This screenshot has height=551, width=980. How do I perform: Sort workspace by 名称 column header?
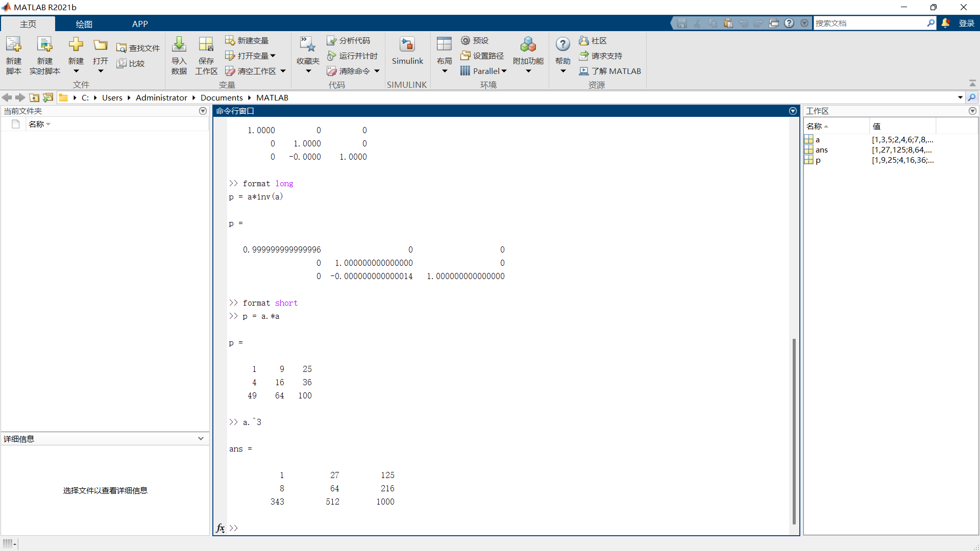coord(837,126)
